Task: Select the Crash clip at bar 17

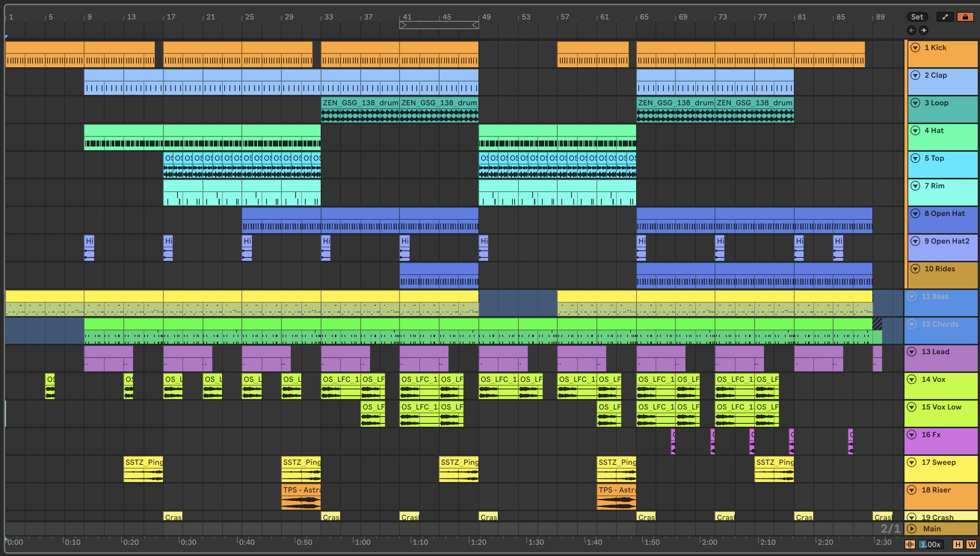Action: point(173,516)
